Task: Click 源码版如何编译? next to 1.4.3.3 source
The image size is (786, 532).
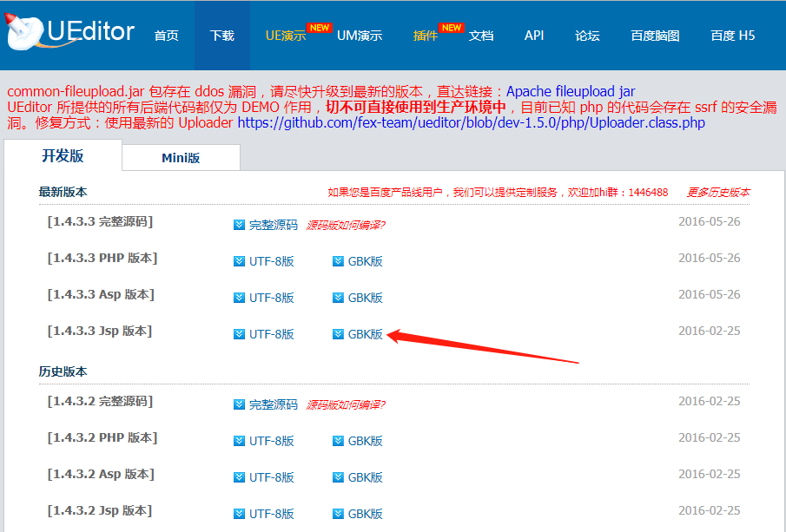Action: tap(346, 226)
